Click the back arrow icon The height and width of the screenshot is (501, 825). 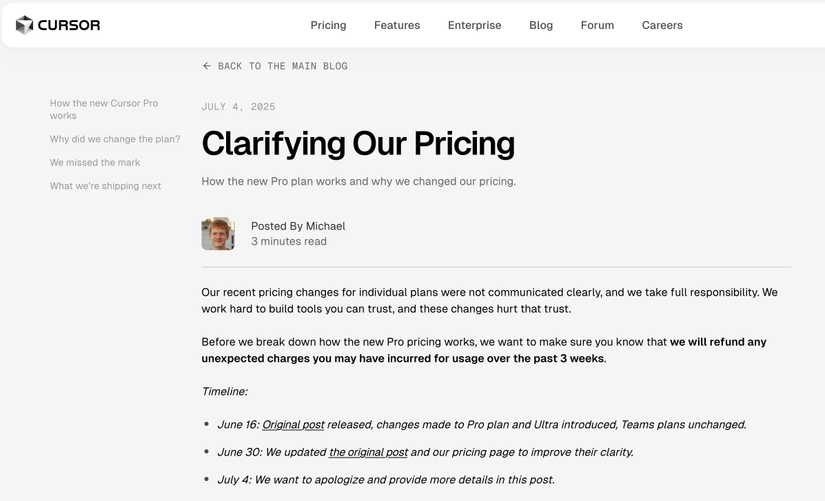[207, 66]
